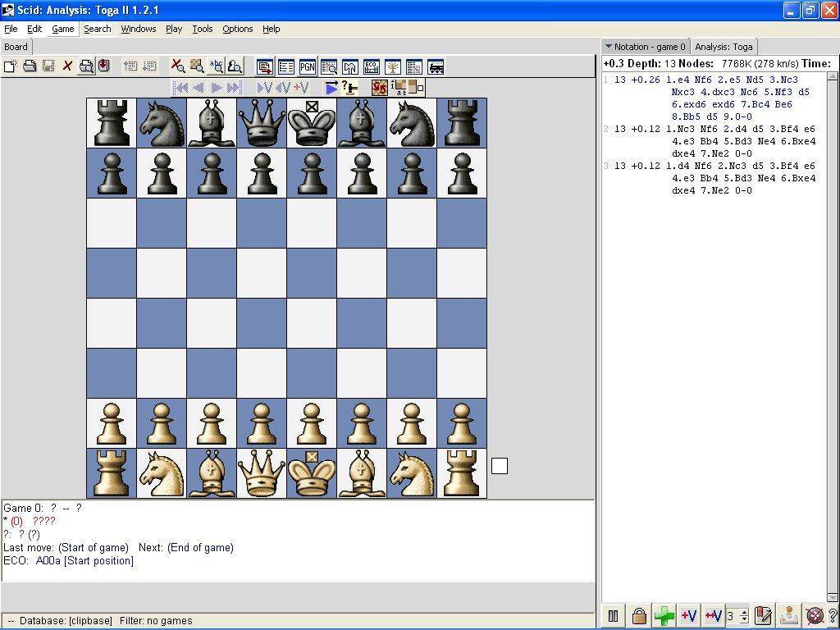This screenshot has width=840, height=630.
Task: Start the header search with the abc icon
Action: [216, 66]
